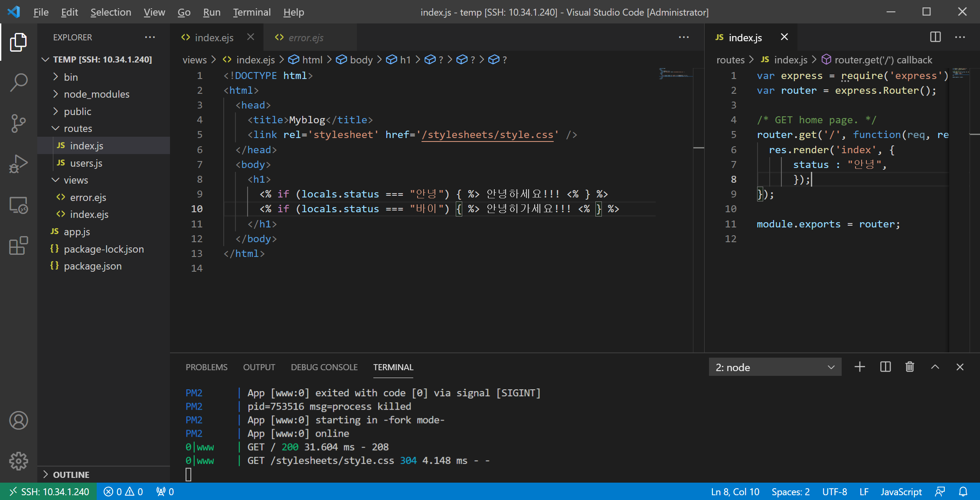Click the JavaScript language mode in the status bar
Image resolution: width=980 pixels, height=500 pixels.
pyautogui.click(x=901, y=492)
